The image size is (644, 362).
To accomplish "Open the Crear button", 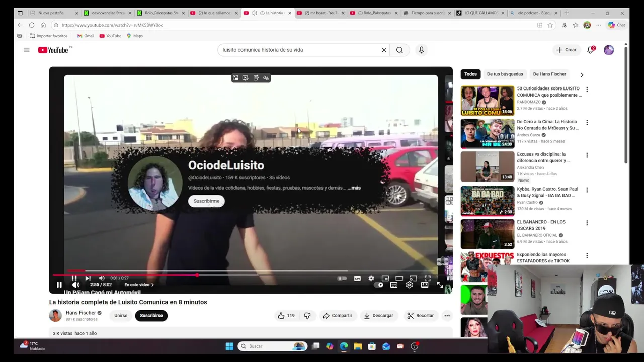I will pyautogui.click(x=566, y=50).
